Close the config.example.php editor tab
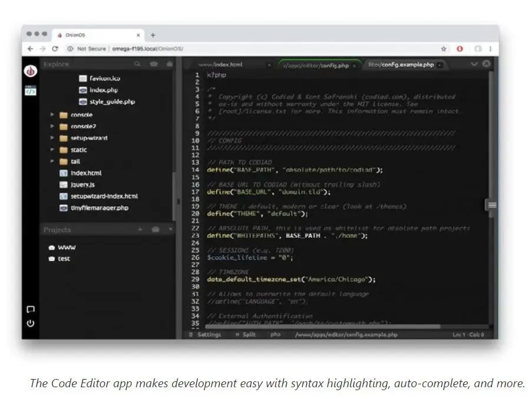Screen dimensions: 532x399 pyautogui.click(x=440, y=65)
